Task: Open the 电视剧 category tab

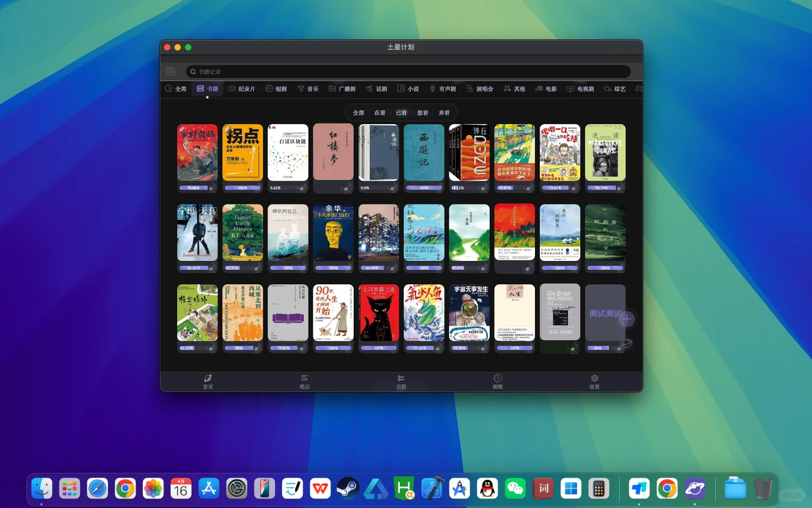Action: tap(580, 89)
